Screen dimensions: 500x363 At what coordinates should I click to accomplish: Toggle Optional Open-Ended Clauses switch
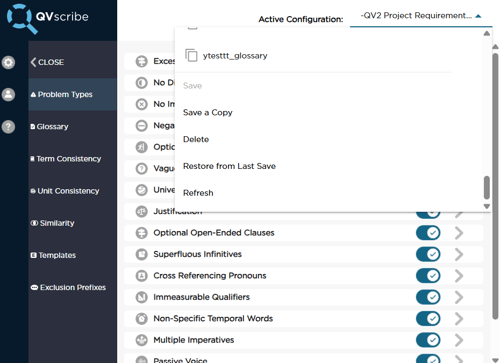(428, 233)
